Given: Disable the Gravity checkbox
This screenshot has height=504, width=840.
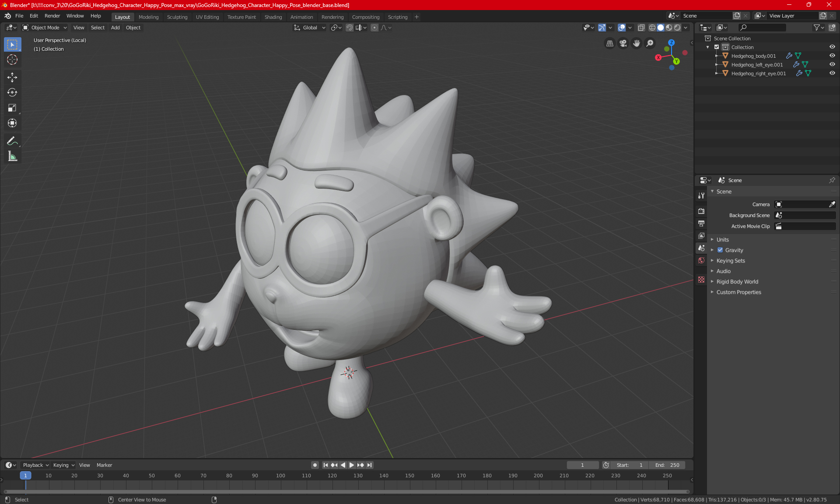Looking at the screenshot, I should [720, 250].
